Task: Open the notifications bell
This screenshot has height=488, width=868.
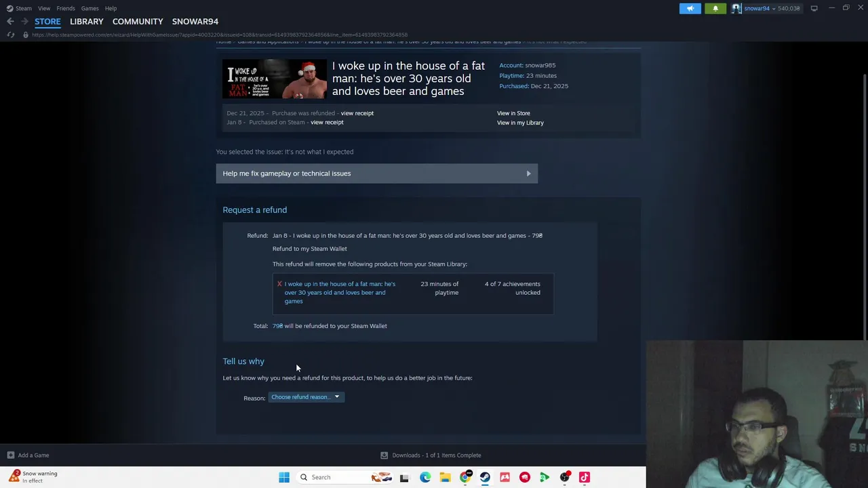Action: tap(715, 8)
